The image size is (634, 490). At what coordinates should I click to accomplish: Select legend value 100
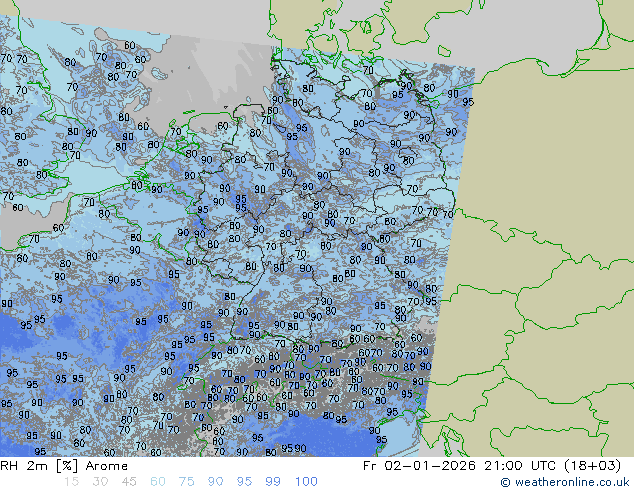coord(306,482)
